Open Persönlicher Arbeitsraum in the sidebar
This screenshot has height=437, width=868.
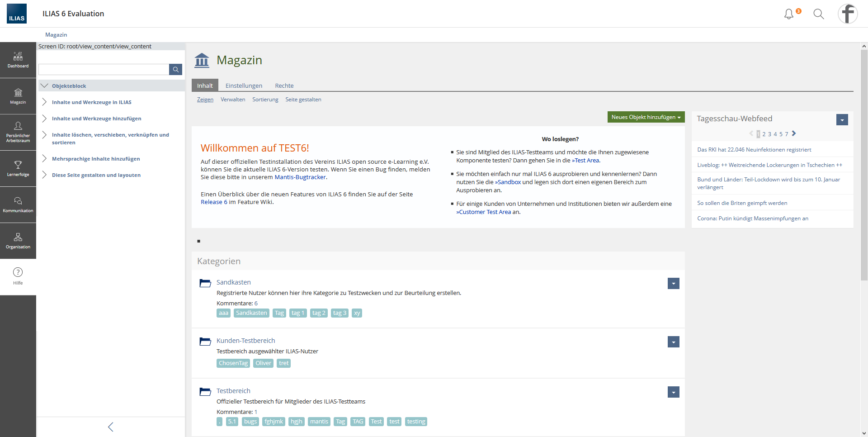18,132
